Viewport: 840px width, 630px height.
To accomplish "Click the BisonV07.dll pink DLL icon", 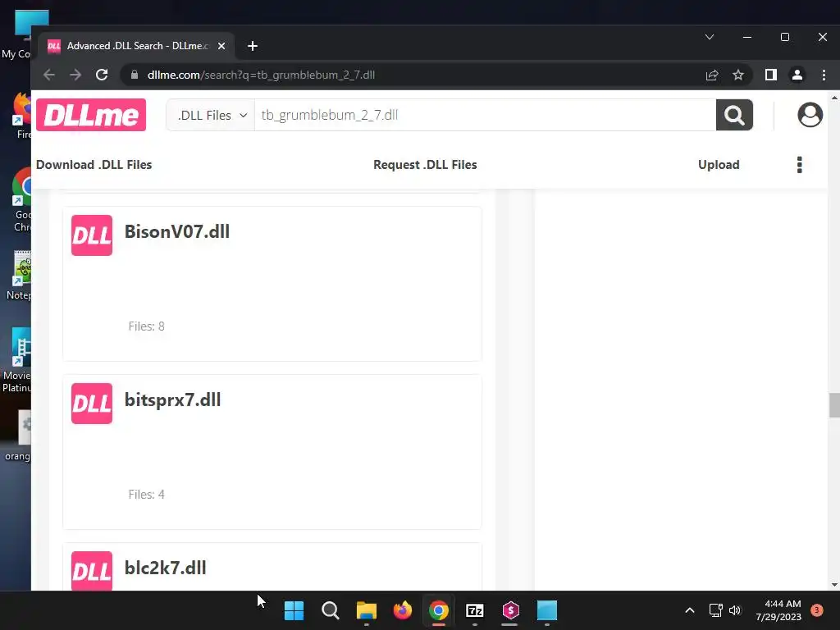I will [x=92, y=235].
